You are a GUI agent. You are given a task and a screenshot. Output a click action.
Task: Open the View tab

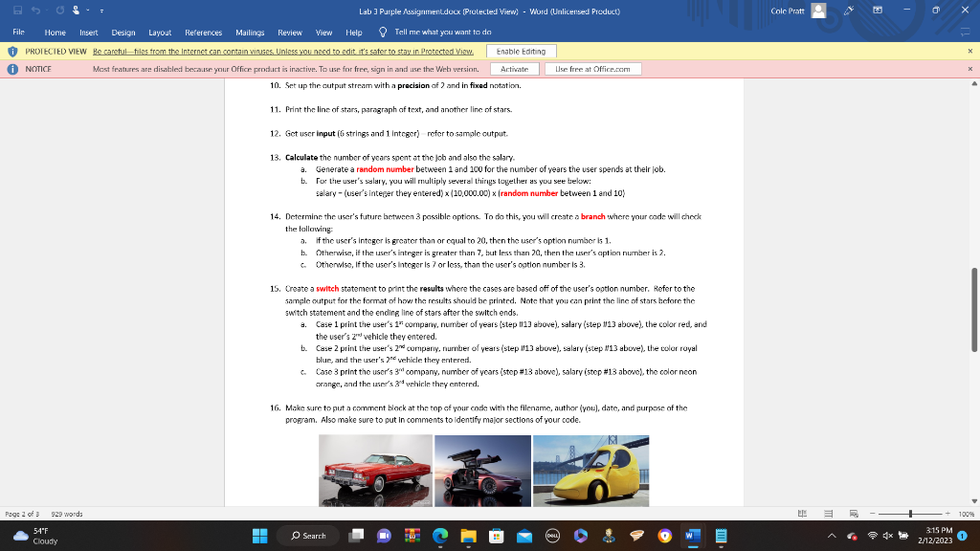(x=323, y=32)
